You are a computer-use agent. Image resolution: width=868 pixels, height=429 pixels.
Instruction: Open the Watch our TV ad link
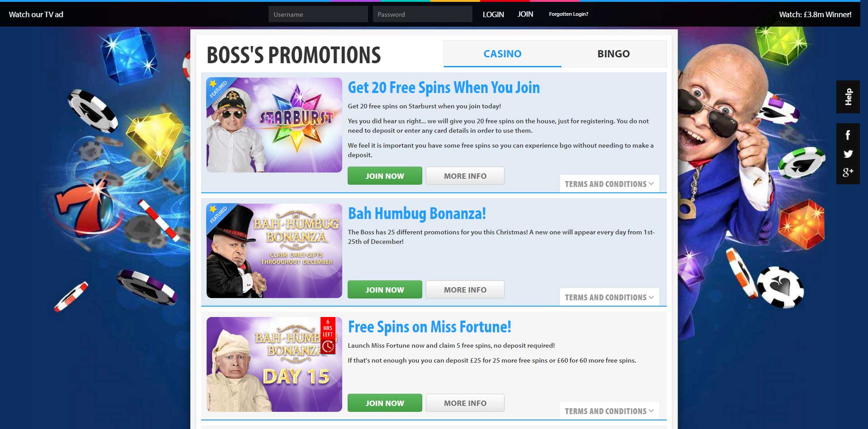pos(36,14)
